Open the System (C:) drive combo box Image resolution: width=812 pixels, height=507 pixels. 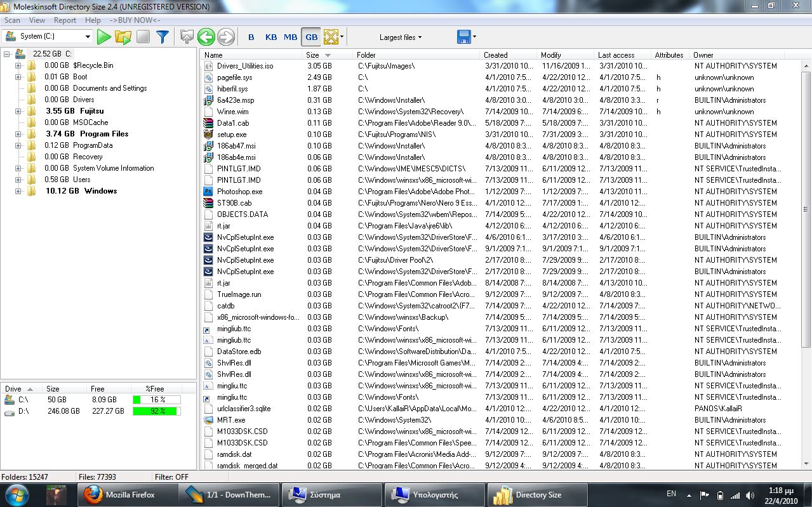pyautogui.click(x=48, y=37)
